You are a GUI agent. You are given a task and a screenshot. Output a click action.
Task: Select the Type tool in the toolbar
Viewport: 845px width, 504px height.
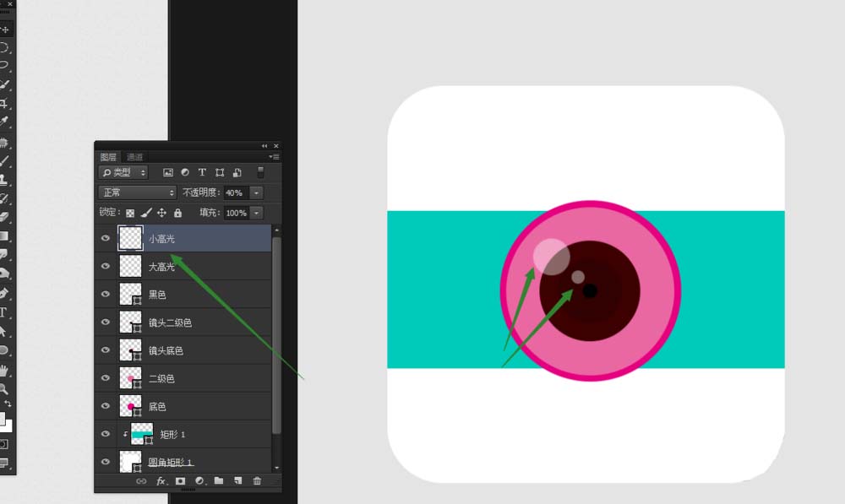(x=4, y=312)
